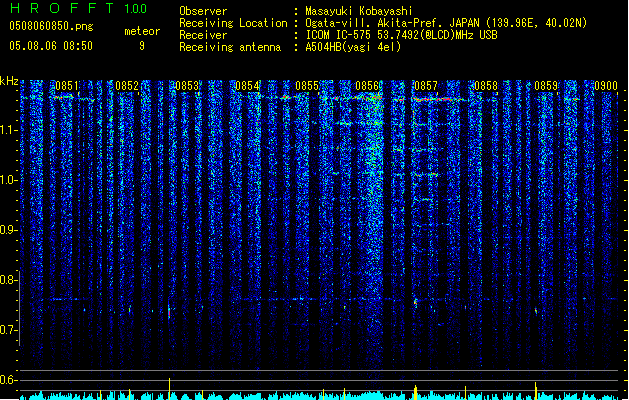This screenshot has height=400, width=629.
Task: Click the meteor count label
Action: [x=142, y=31]
